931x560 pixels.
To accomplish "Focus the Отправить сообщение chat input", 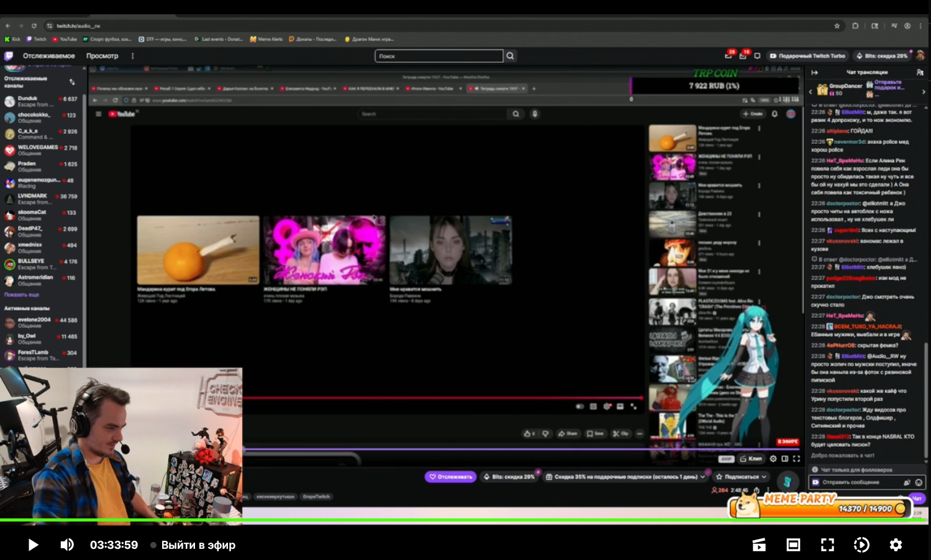I will (x=866, y=482).
